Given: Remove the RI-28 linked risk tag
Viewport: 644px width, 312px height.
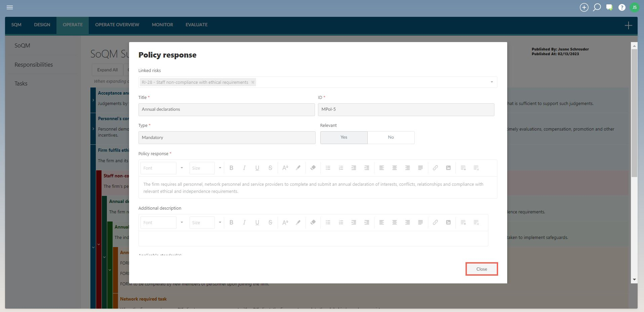Looking at the screenshot, I should point(253,82).
